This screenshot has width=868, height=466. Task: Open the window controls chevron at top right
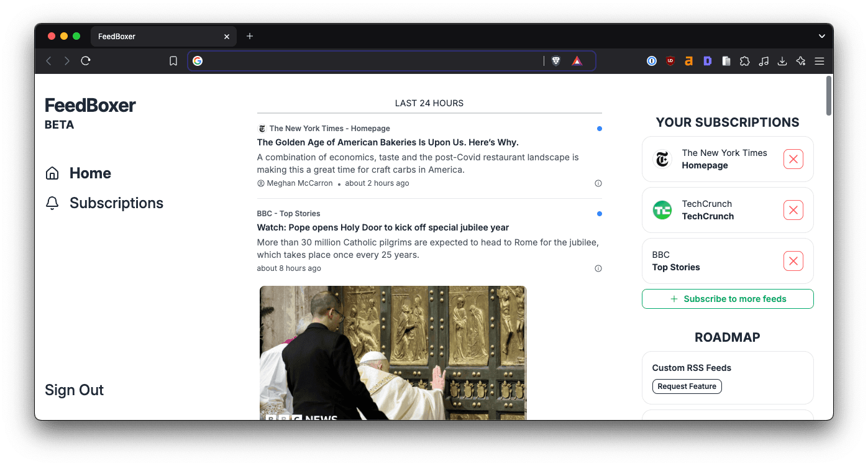click(821, 36)
